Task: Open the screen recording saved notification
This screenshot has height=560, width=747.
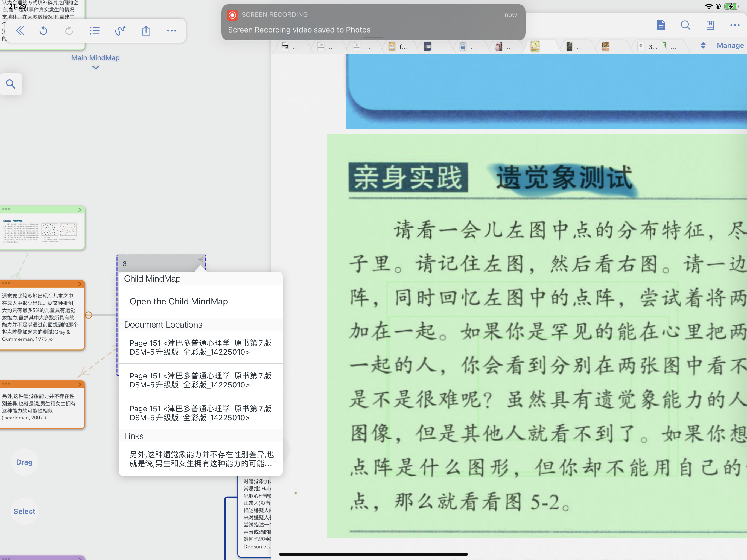Action: (373, 22)
